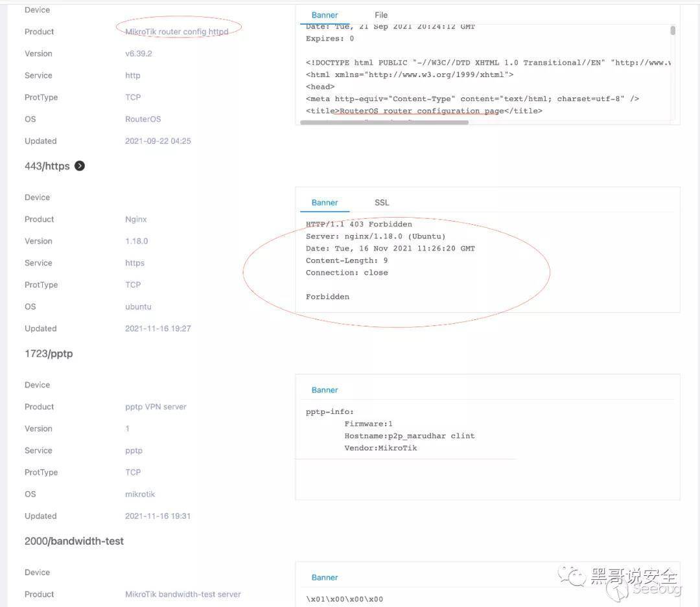This screenshot has width=700, height=607.
Task: Click the 443/https section heading
Action: (47, 166)
